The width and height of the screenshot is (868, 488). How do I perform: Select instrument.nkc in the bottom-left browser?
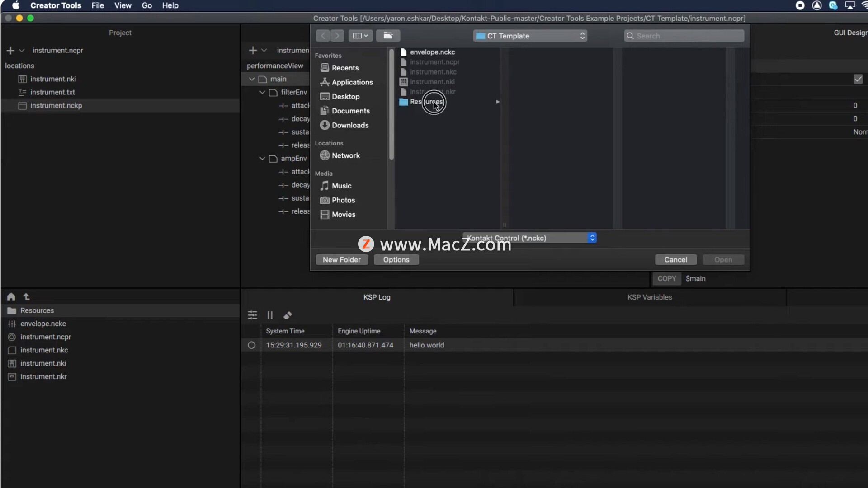(120, 350)
